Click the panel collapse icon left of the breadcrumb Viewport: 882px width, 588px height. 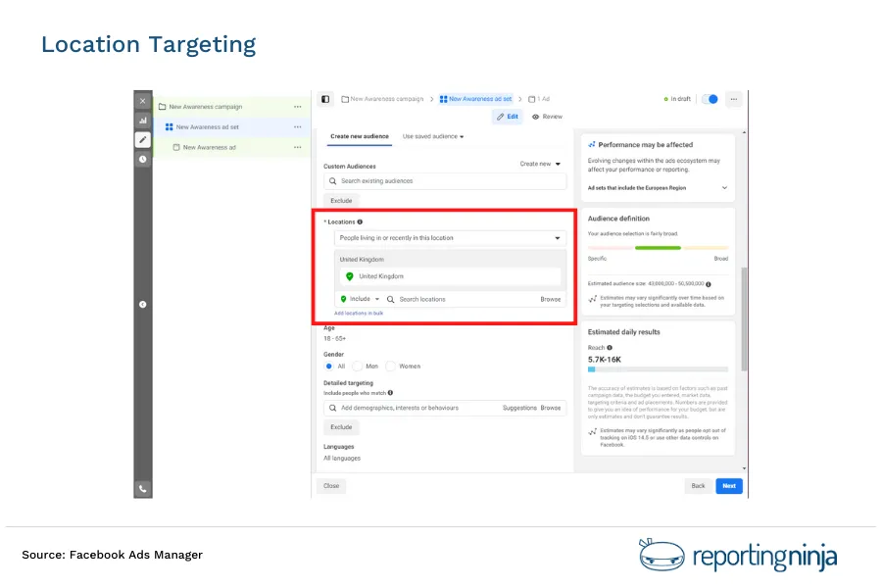point(325,98)
